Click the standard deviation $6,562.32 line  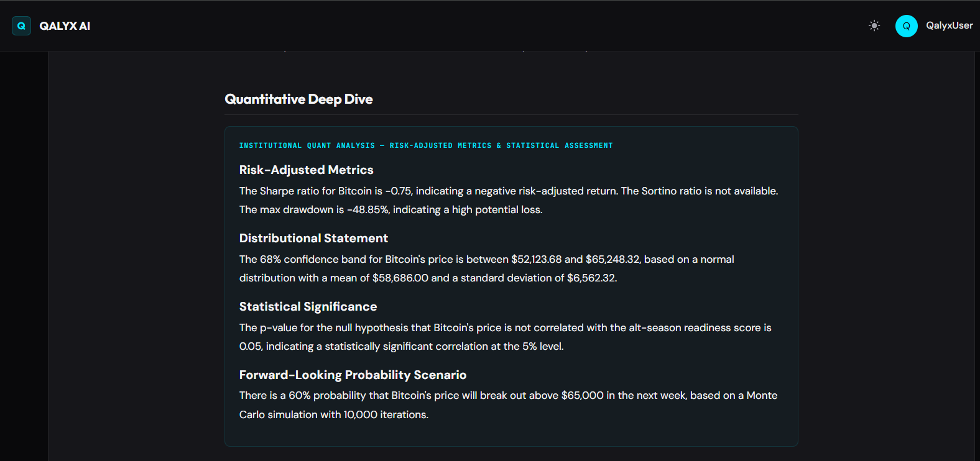(428, 278)
